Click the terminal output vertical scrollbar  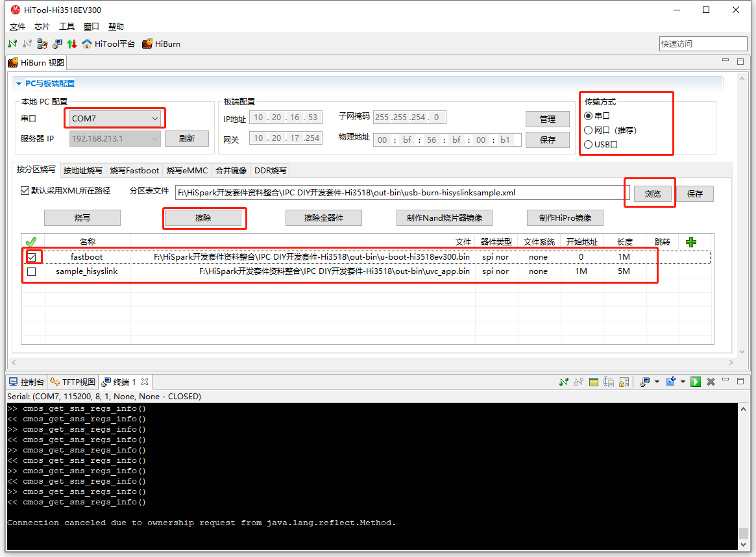pos(744,477)
